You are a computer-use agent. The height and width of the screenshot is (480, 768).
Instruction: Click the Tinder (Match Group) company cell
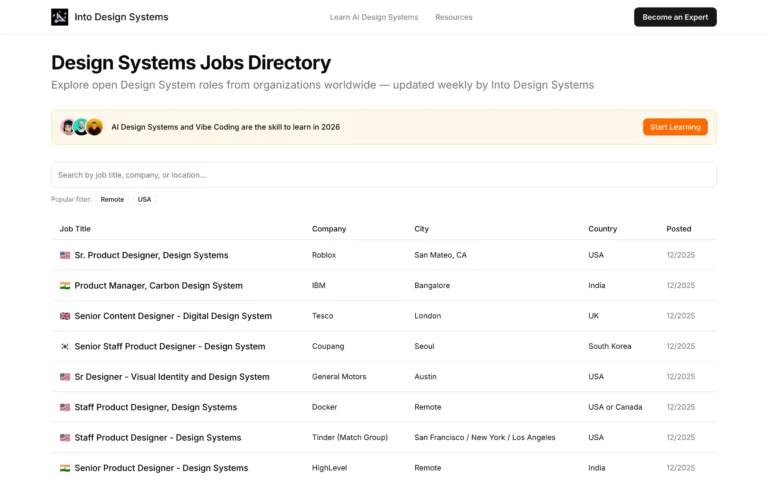pos(350,437)
